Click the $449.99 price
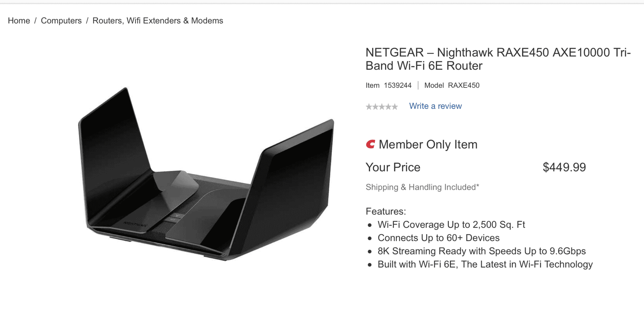The image size is (644, 321). coord(564,167)
